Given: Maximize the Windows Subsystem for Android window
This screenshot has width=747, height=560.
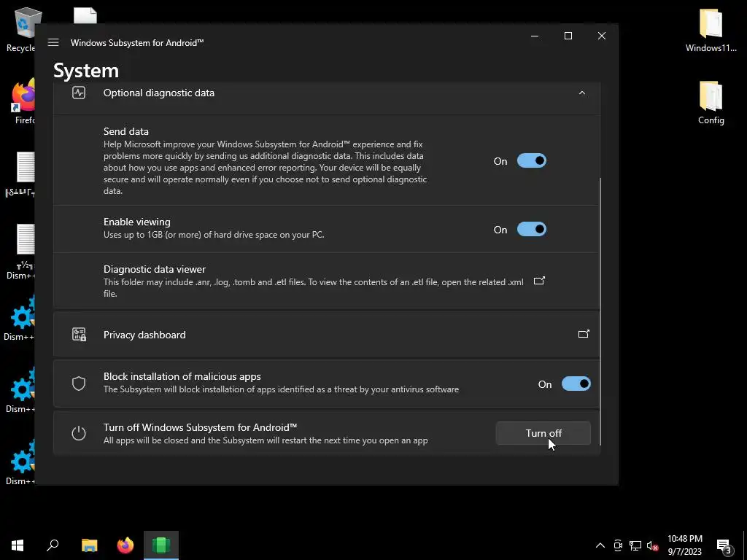Looking at the screenshot, I should click(568, 36).
